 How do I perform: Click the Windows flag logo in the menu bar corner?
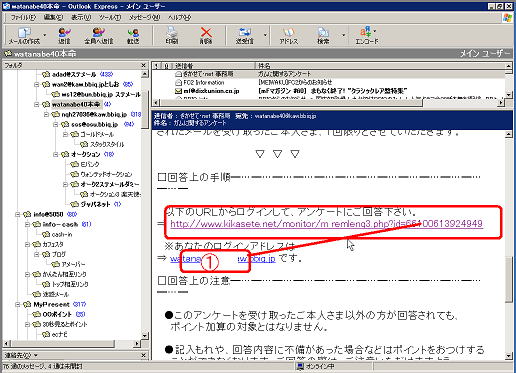[x=508, y=17]
